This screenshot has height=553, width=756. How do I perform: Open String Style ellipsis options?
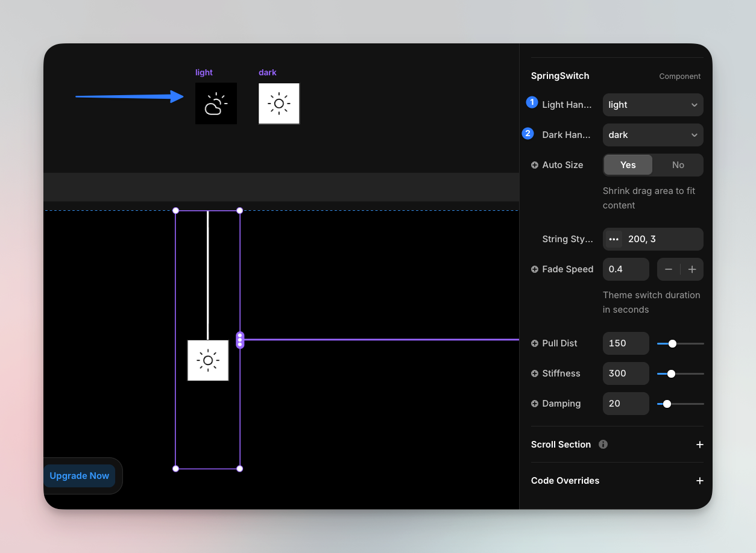pos(614,239)
